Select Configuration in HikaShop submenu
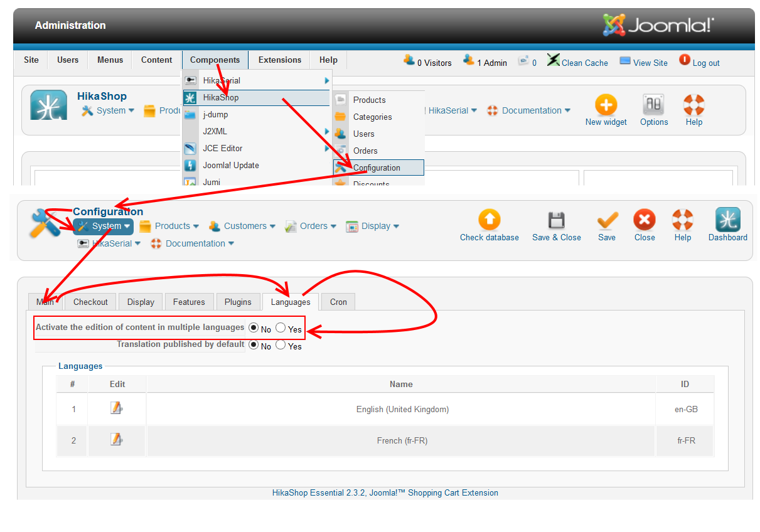Screen dimensions: 760x532 click(x=378, y=168)
